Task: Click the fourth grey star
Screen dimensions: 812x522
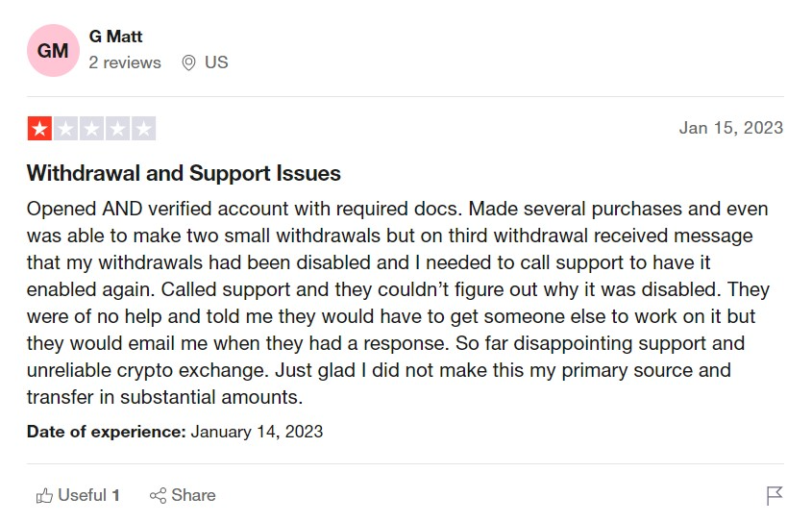Action: 117,129
